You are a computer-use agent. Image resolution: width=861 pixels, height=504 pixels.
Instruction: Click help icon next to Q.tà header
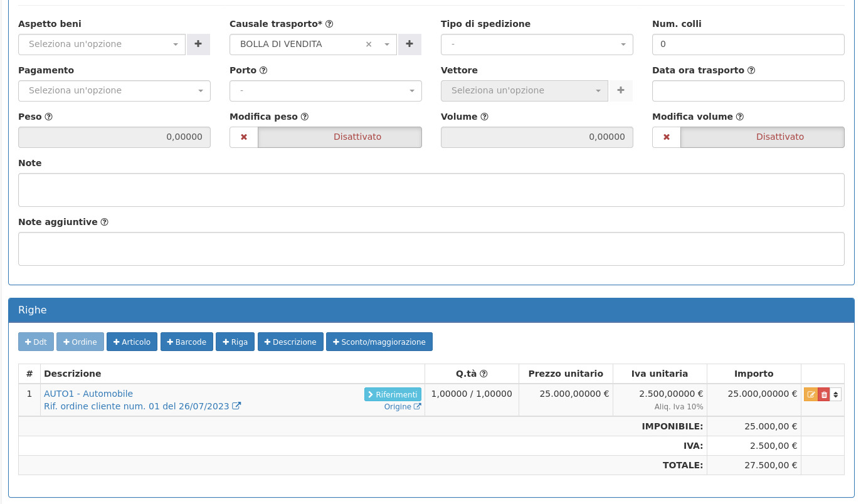(x=483, y=374)
